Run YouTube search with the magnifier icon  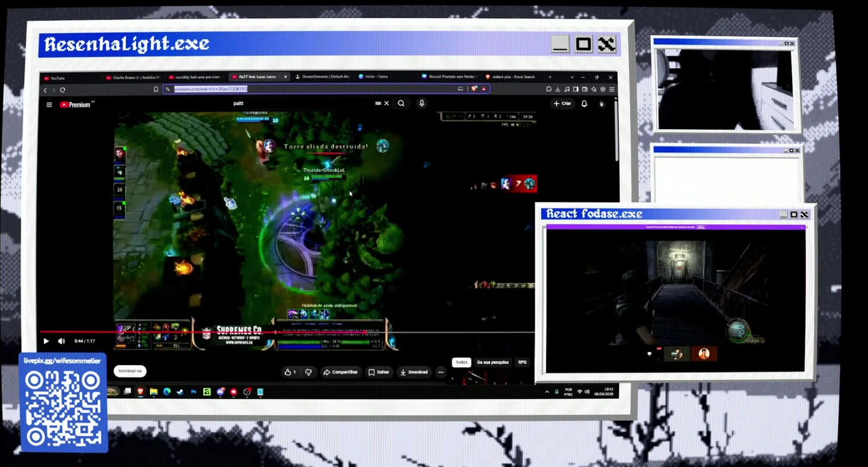401,103
